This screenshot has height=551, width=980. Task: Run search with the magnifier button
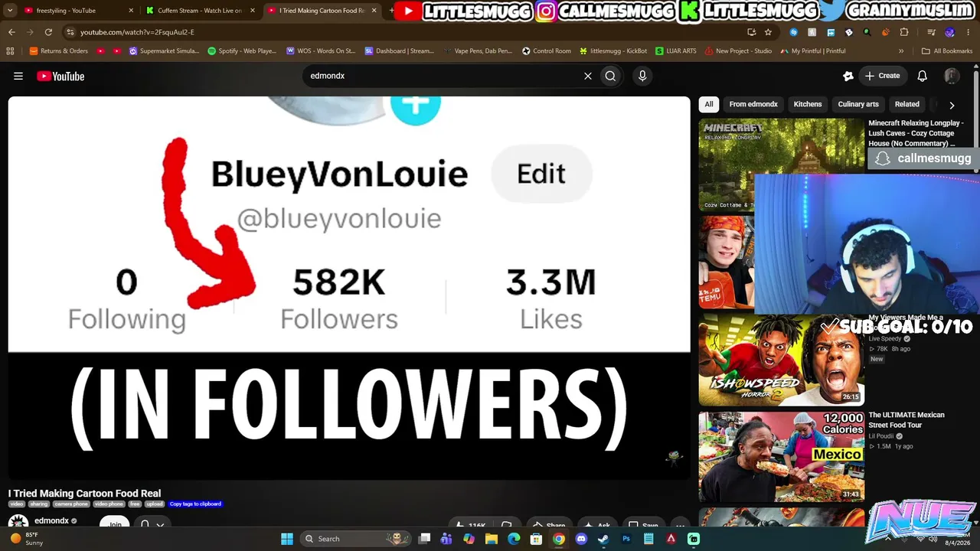pos(610,76)
